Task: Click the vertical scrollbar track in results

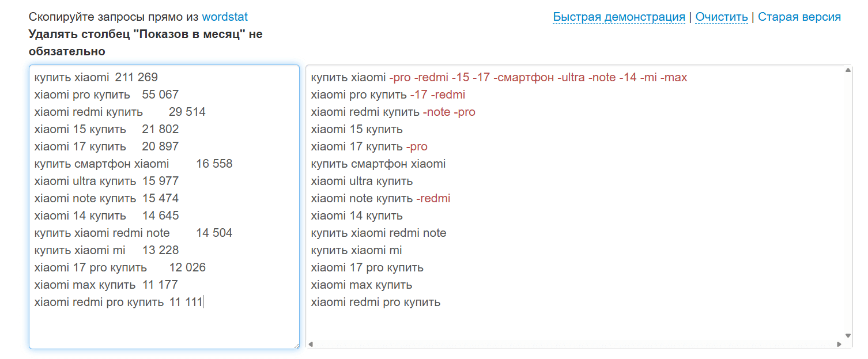Action: tap(848, 202)
